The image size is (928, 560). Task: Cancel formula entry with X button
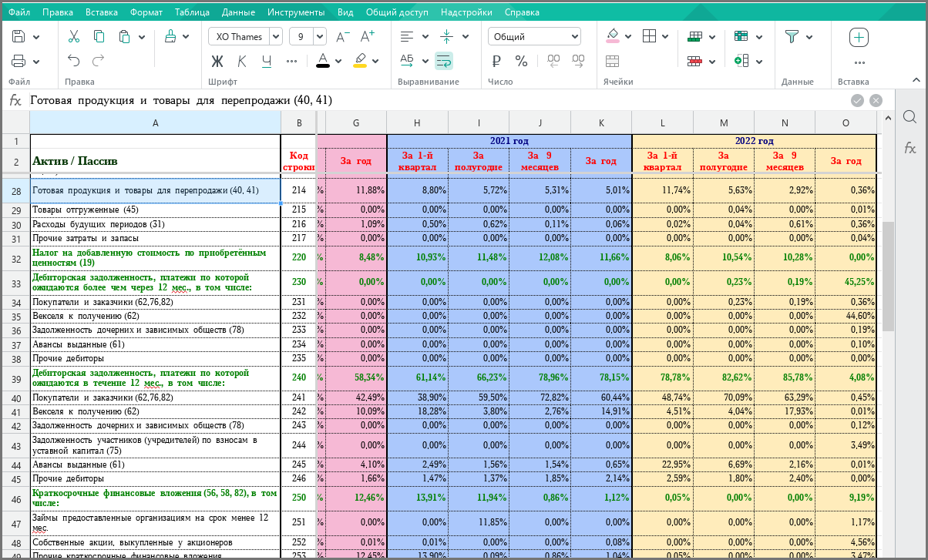click(876, 100)
